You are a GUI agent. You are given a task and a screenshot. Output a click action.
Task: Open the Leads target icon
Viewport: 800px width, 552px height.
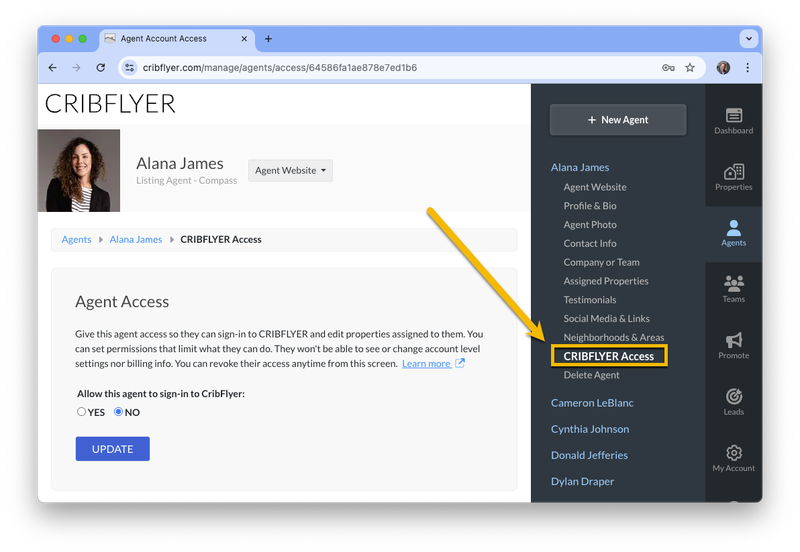click(733, 396)
